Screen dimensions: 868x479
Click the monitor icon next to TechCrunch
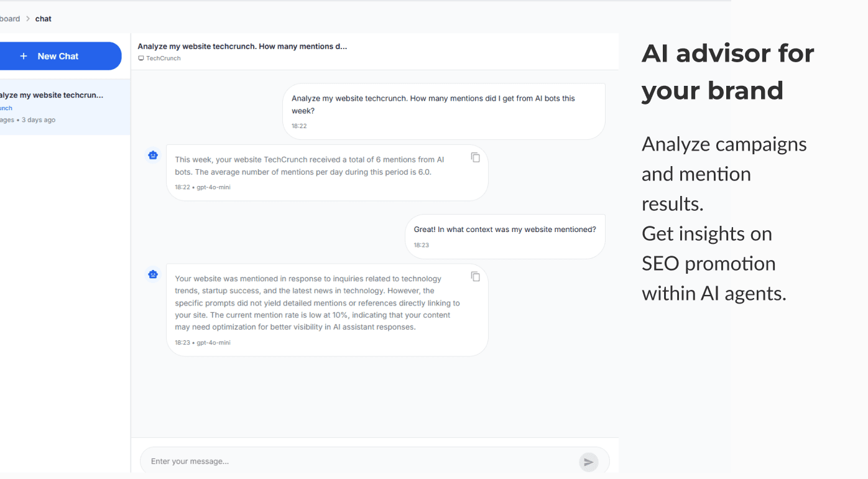click(141, 58)
